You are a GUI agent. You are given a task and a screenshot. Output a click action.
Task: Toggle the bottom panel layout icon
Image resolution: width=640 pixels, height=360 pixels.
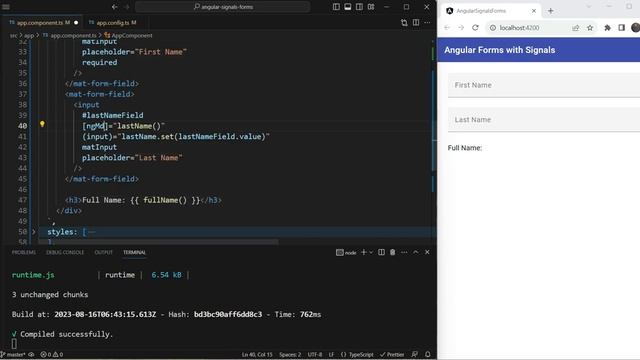348,7
